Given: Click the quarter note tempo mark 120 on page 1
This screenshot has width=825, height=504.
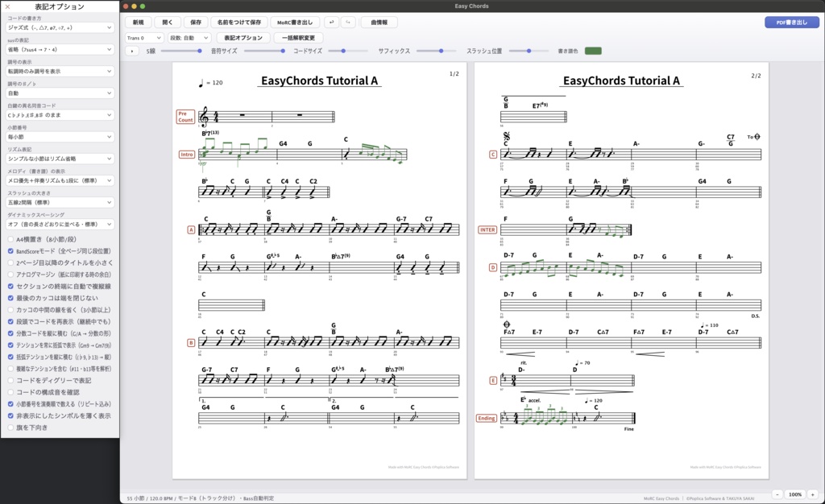Looking at the screenshot, I should pos(210,83).
